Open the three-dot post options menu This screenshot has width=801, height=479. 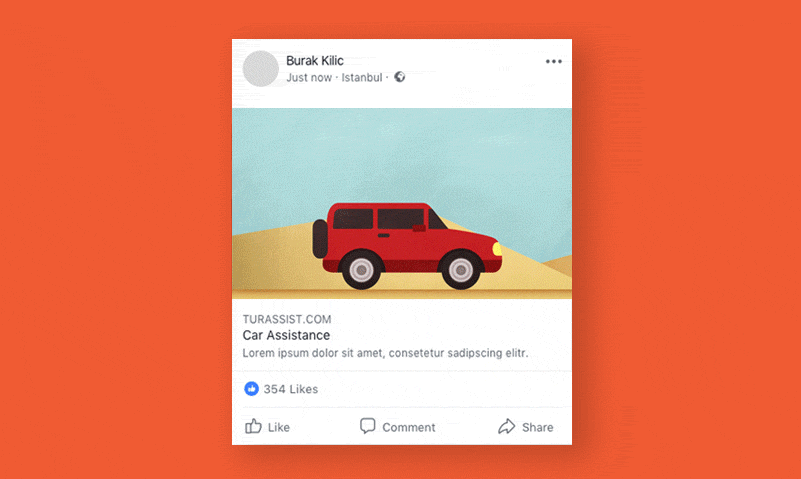click(x=553, y=61)
